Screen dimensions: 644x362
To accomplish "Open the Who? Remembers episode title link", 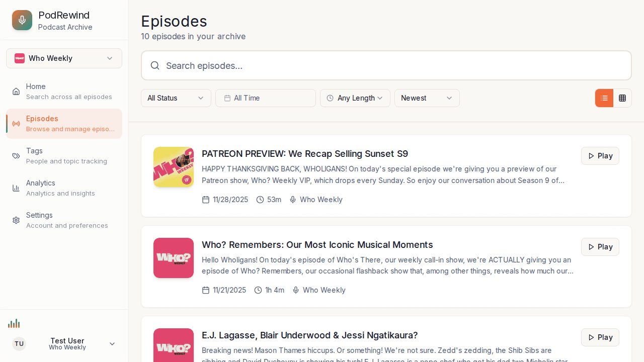I will (x=317, y=245).
